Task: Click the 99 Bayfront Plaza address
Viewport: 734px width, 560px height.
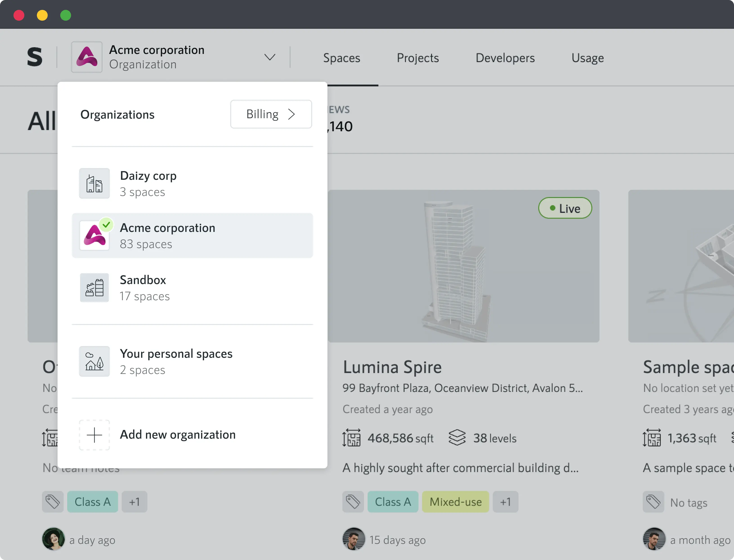Action: pyautogui.click(x=463, y=388)
